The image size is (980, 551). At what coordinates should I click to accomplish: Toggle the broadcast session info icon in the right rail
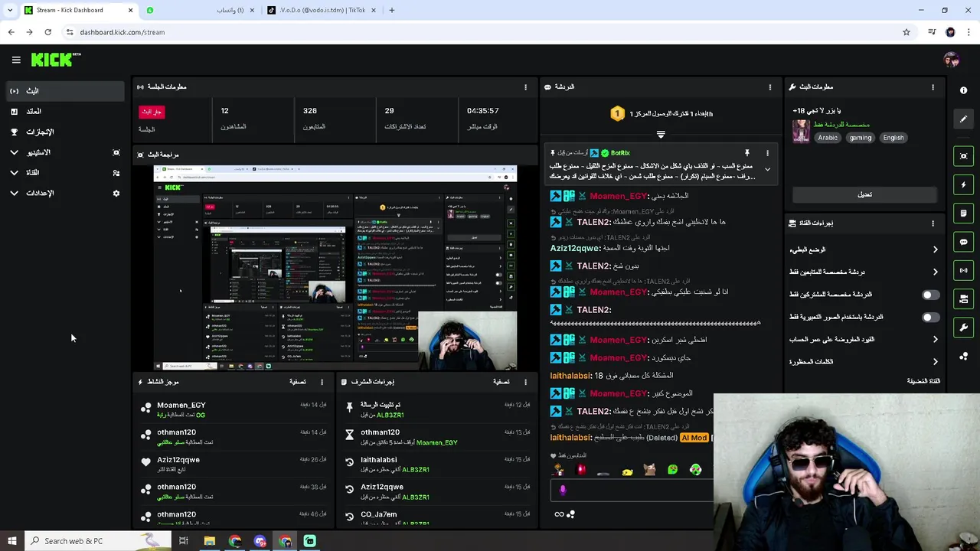pos(963,270)
